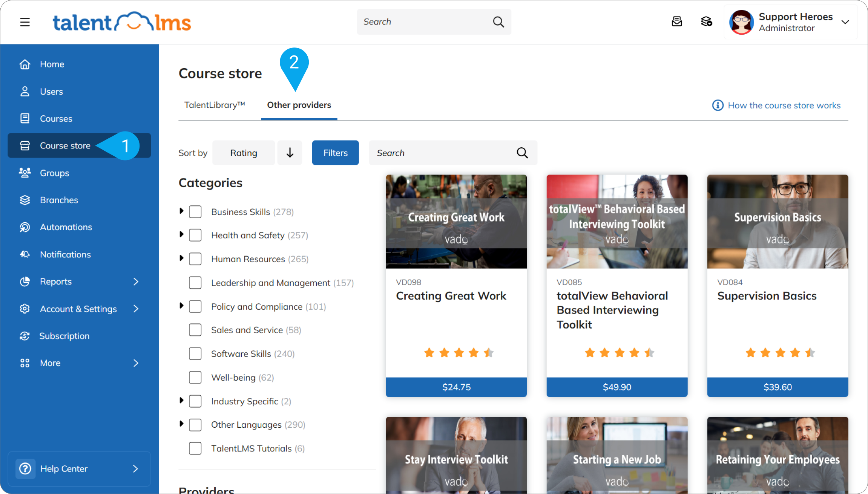Switch to the TalentLibrary tab
This screenshot has height=494, width=868.
[x=215, y=105]
